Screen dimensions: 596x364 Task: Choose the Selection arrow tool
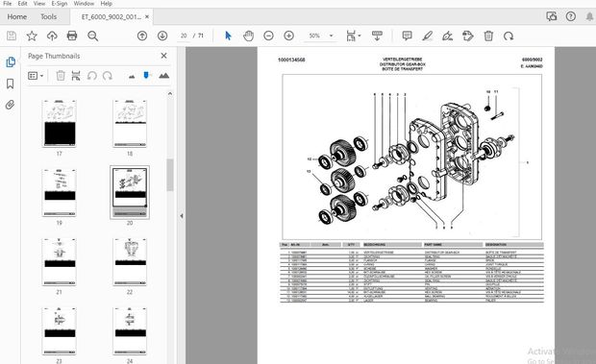(x=228, y=36)
